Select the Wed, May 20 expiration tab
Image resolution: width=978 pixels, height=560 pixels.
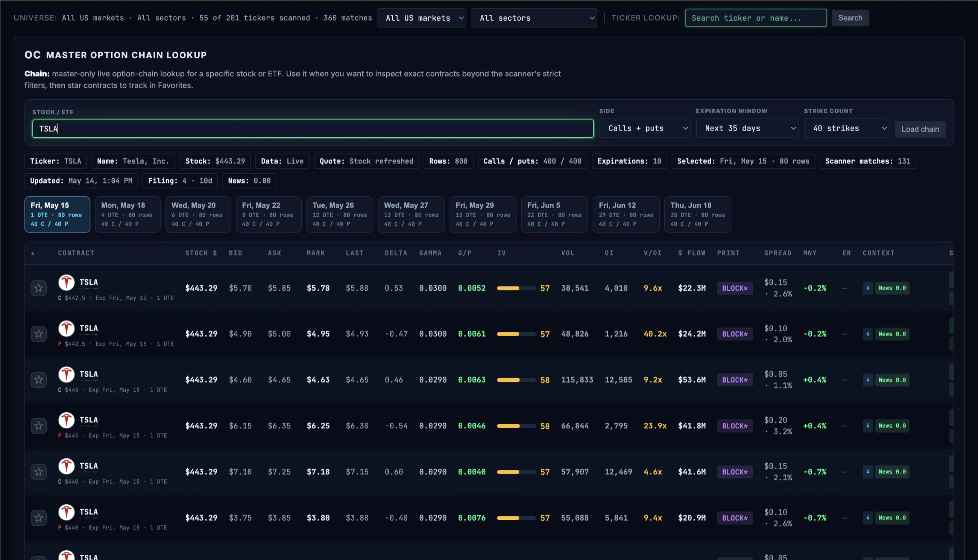[x=198, y=215]
